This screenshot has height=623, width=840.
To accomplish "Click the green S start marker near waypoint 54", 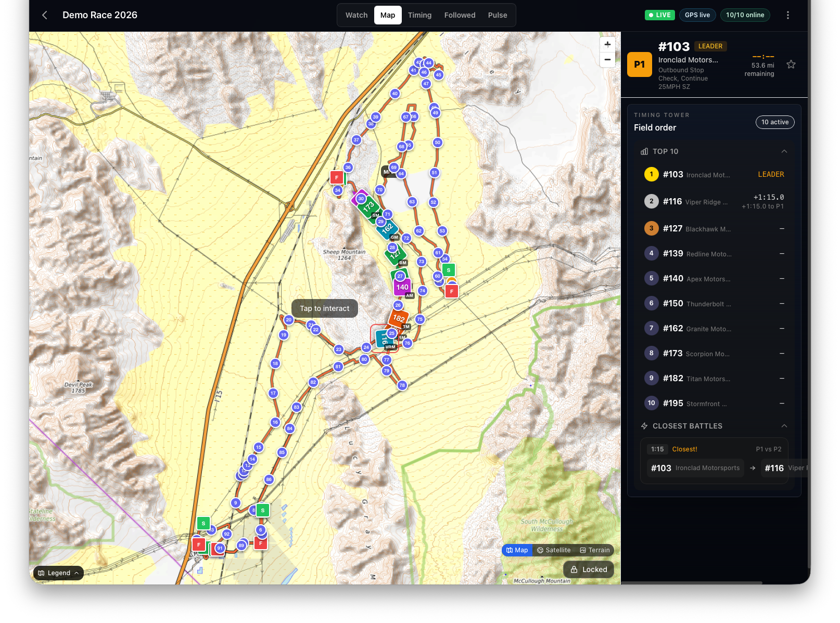I will (x=449, y=270).
